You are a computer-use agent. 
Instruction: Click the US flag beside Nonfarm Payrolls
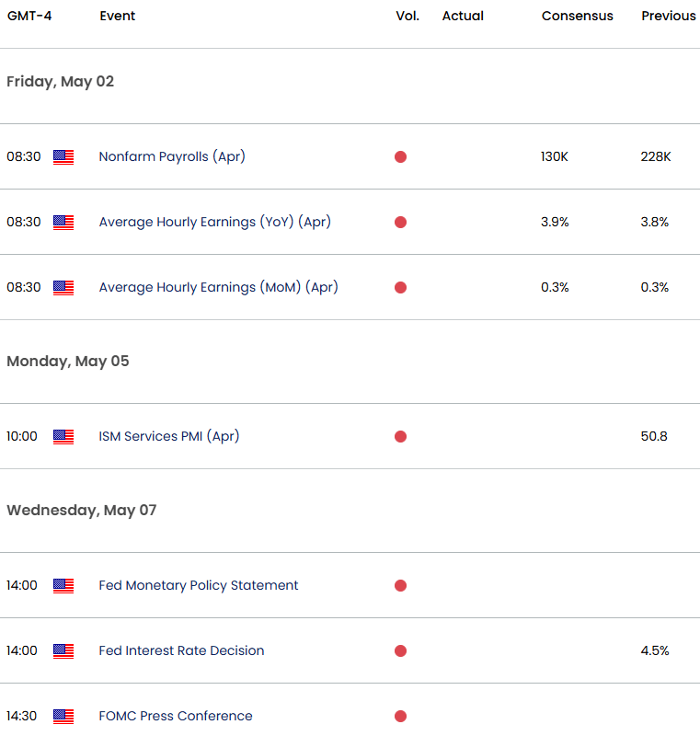pyautogui.click(x=63, y=156)
